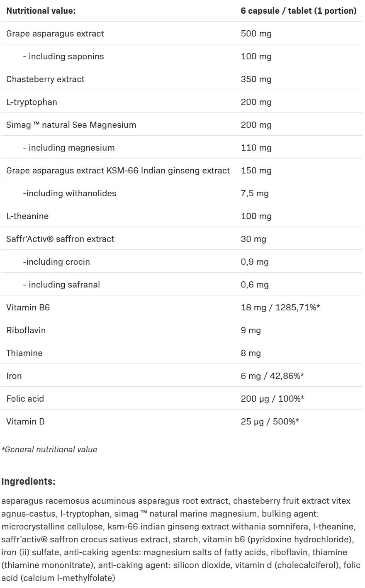
Task: Click the 'Ingredients:' heading
Action: pos(28,481)
